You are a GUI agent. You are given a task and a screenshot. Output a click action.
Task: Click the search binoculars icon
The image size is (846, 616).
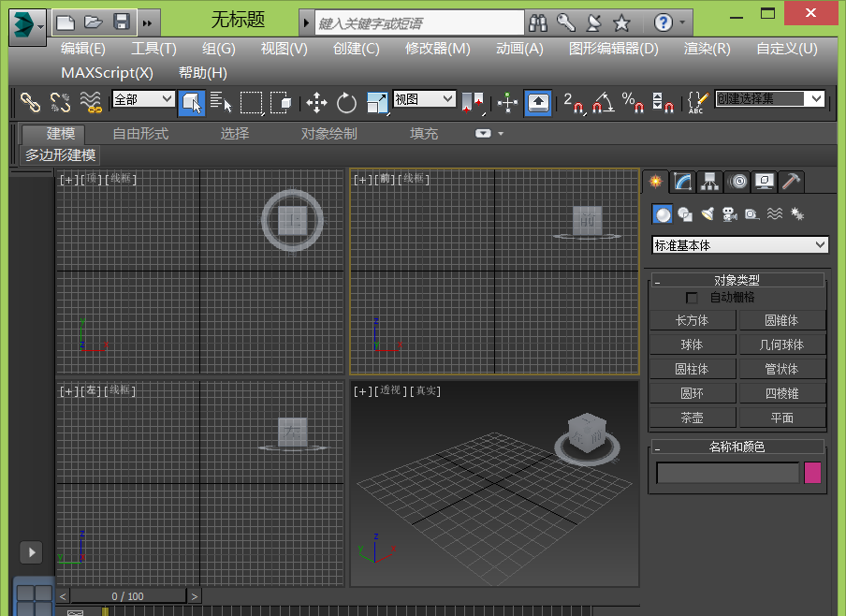coord(538,22)
